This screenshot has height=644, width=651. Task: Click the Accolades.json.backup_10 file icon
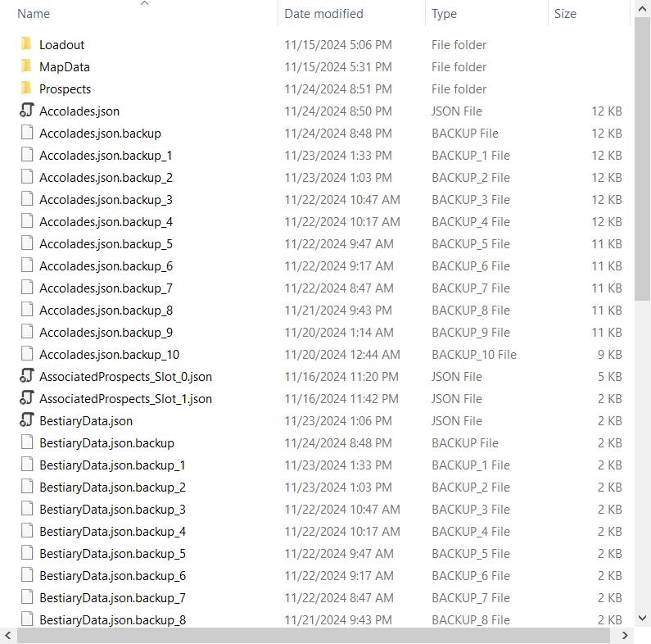point(27,354)
